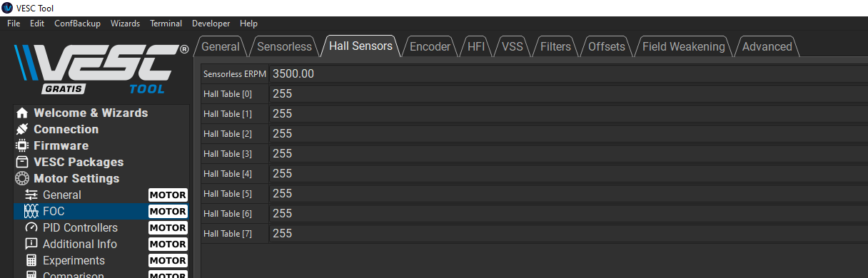
Task: Click the PID Controllers gauge icon
Action: coord(31,227)
